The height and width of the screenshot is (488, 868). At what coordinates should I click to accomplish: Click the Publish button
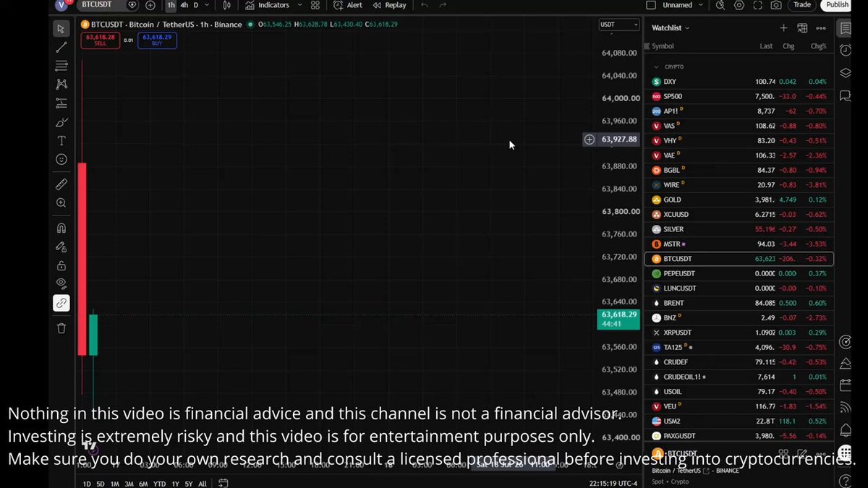pyautogui.click(x=837, y=5)
